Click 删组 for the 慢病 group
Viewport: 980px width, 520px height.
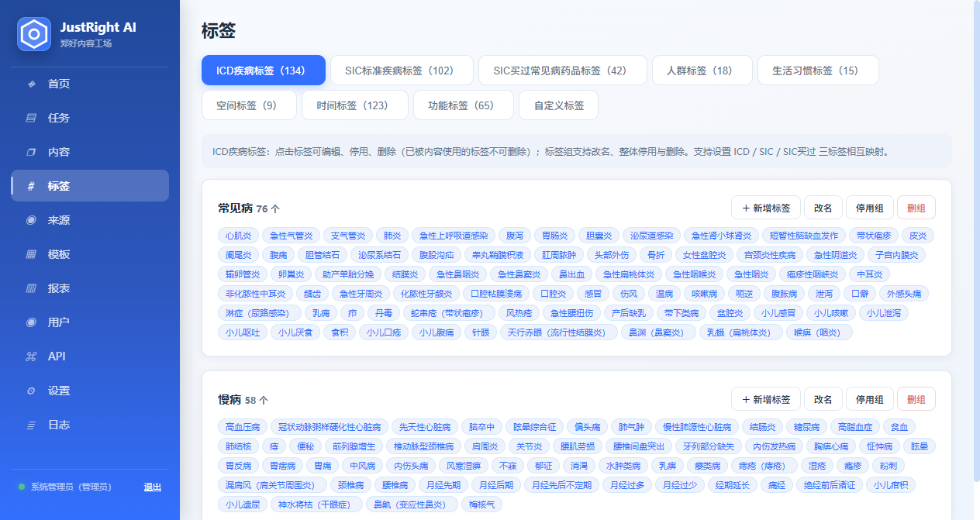point(916,399)
